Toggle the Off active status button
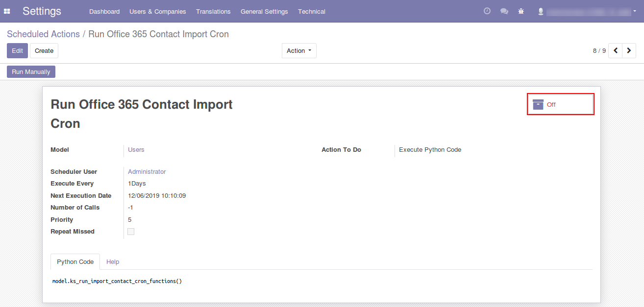 tap(560, 104)
